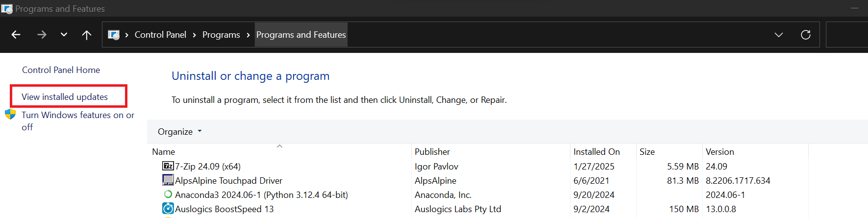Open the Organize dropdown menu
Screen dimensions: 868x218
coord(179,132)
